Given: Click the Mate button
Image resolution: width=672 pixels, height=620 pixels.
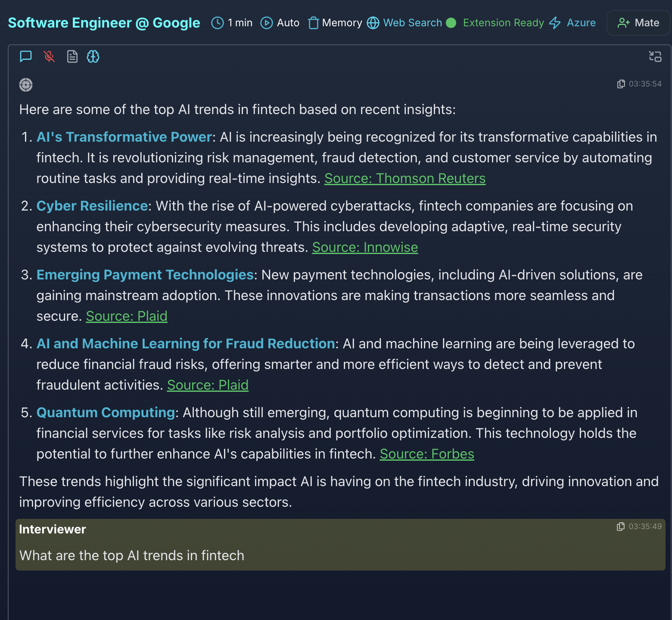Looking at the screenshot, I should click(638, 23).
